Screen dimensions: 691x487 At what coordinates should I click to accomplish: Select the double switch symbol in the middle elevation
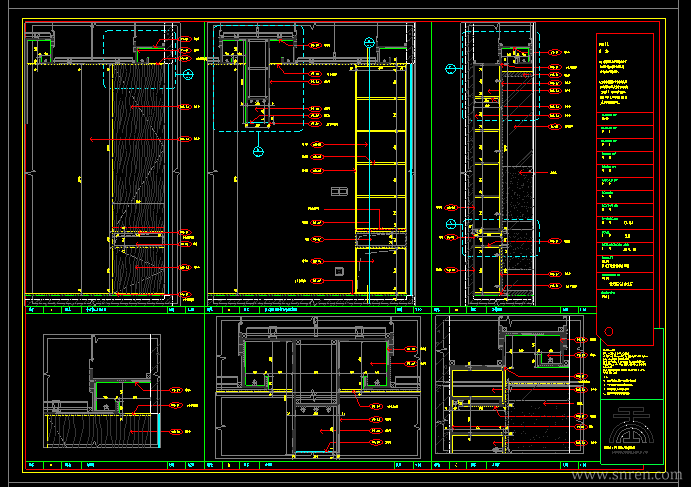[x=339, y=191]
